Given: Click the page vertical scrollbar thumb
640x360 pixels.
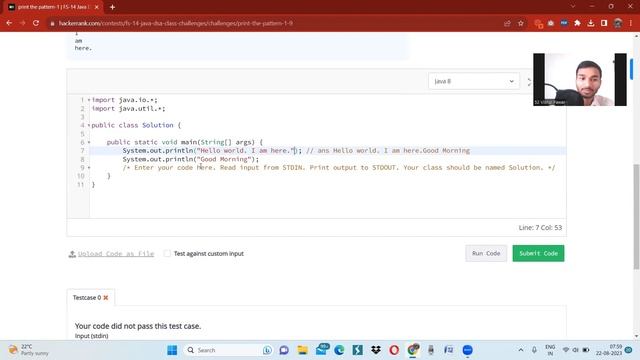Looking at the screenshot, I should [x=636, y=216].
